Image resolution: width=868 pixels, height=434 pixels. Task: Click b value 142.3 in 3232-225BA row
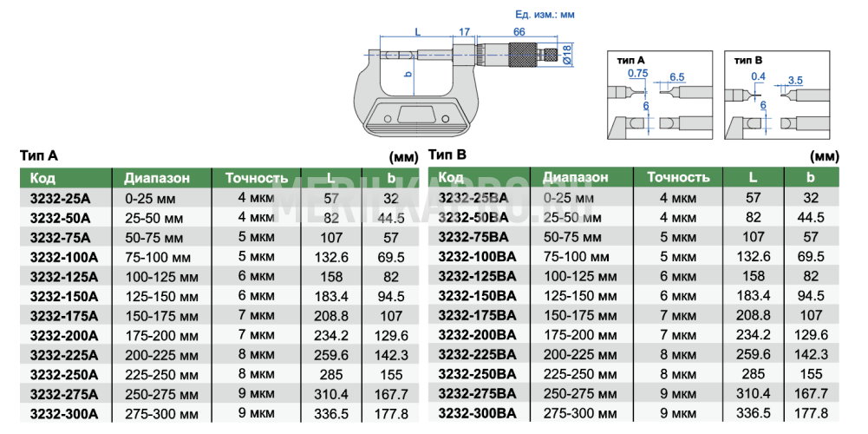(812, 354)
